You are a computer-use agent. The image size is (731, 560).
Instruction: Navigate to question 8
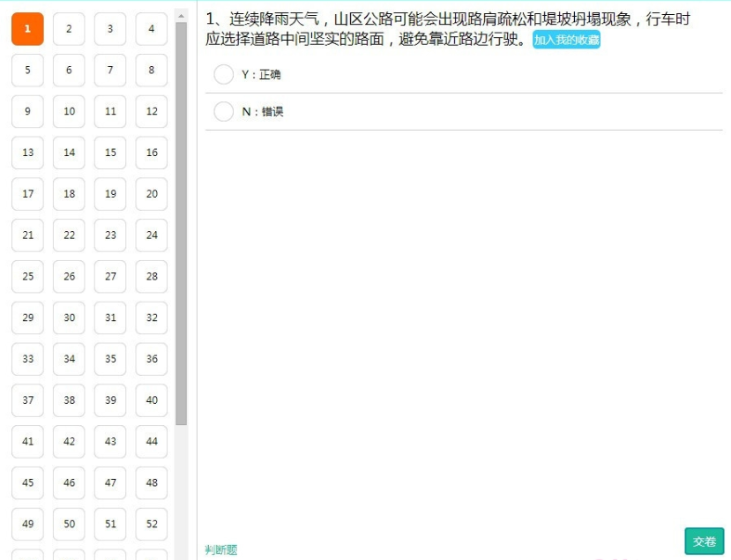click(151, 70)
